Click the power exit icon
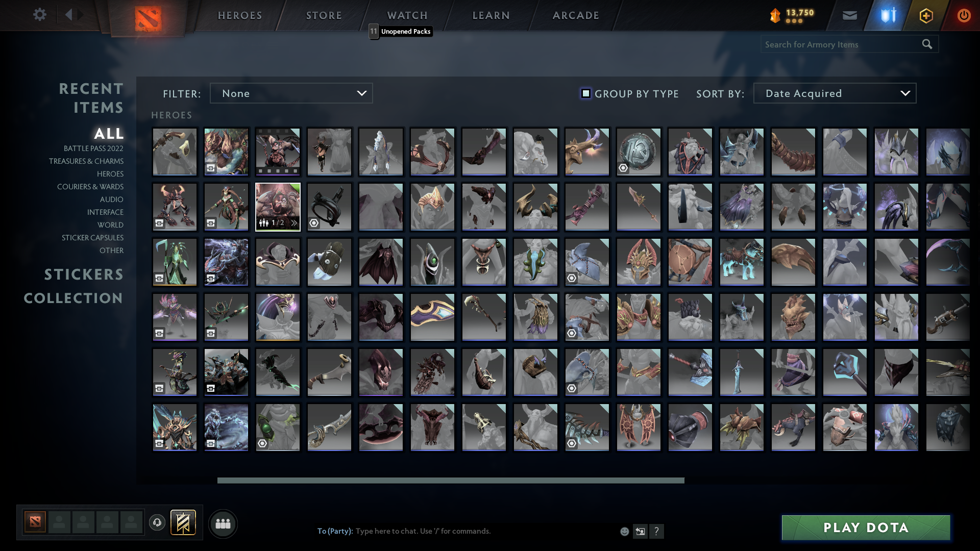 pos(964,15)
